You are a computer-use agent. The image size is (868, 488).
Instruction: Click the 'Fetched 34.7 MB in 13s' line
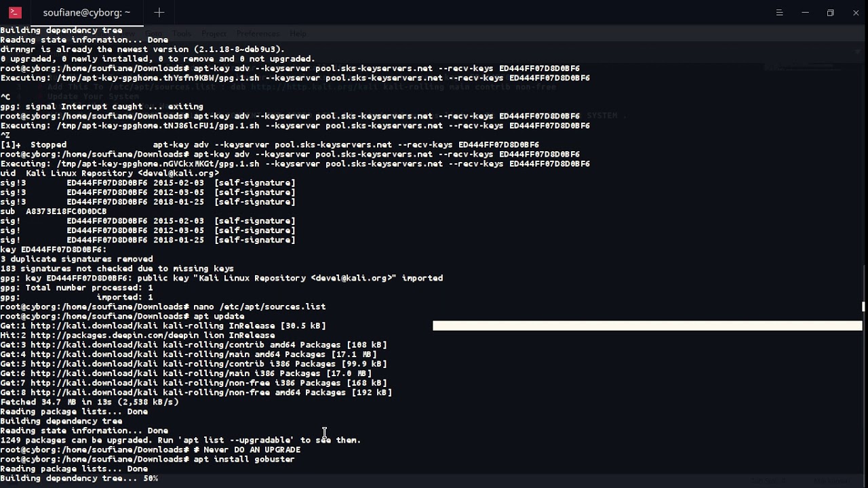click(x=90, y=402)
